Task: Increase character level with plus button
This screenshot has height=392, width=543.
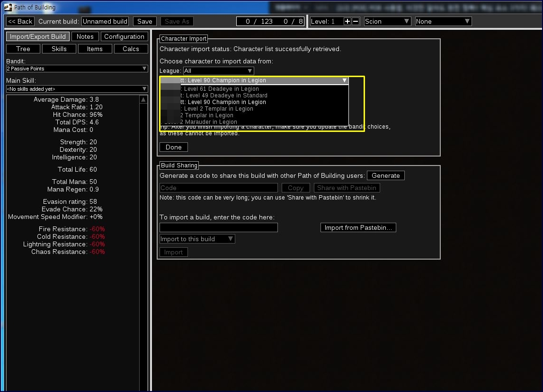Action: point(347,21)
